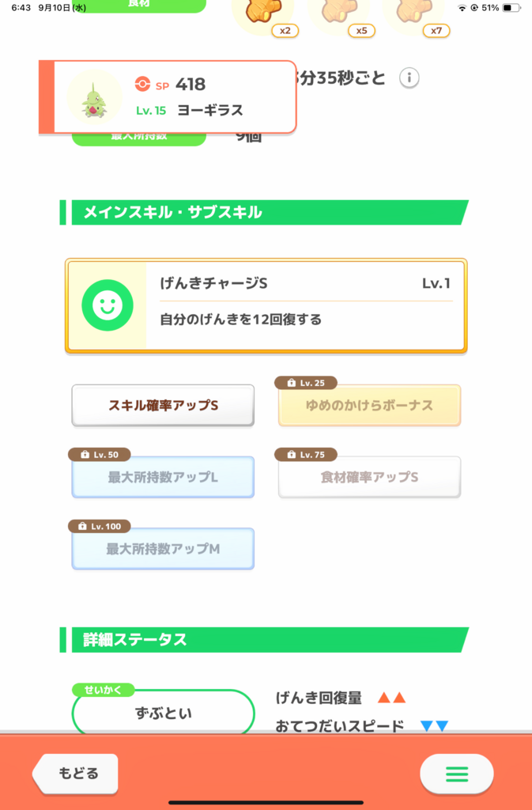Select the locked 最大所持数アップM skill
The height and width of the screenshot is (810, 532).
click(163, 549)
